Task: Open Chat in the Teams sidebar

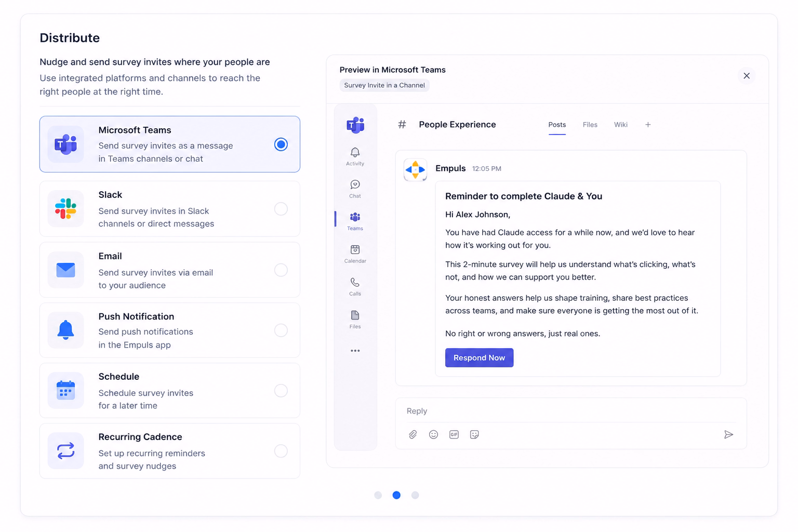Action: click(x=355, y=189)
